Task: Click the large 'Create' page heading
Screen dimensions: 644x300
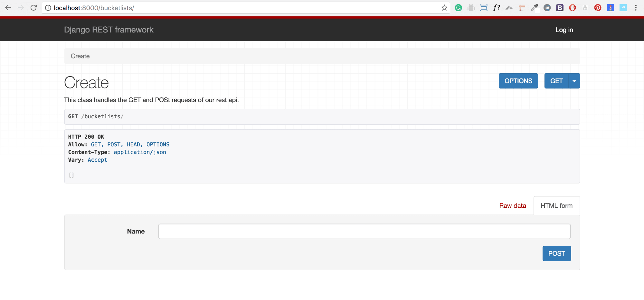Action: coord(86,82)
